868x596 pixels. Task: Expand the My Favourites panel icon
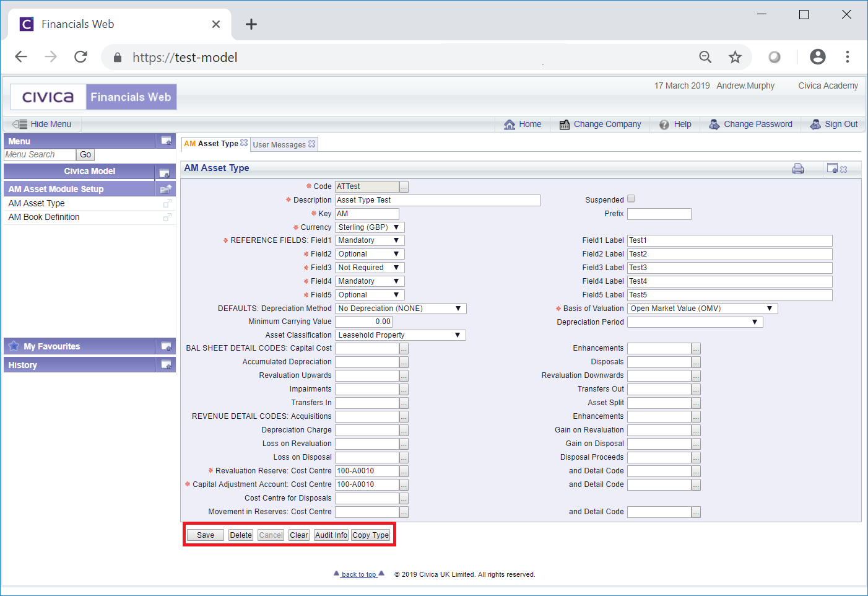[x=166, y=346]
